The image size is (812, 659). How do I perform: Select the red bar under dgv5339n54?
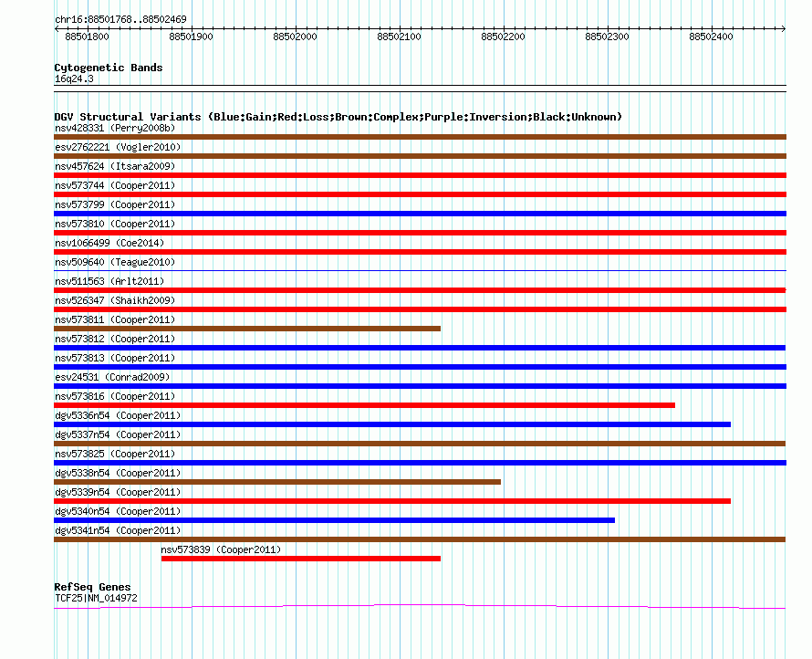pyautogui.click(x=392, y=501)
